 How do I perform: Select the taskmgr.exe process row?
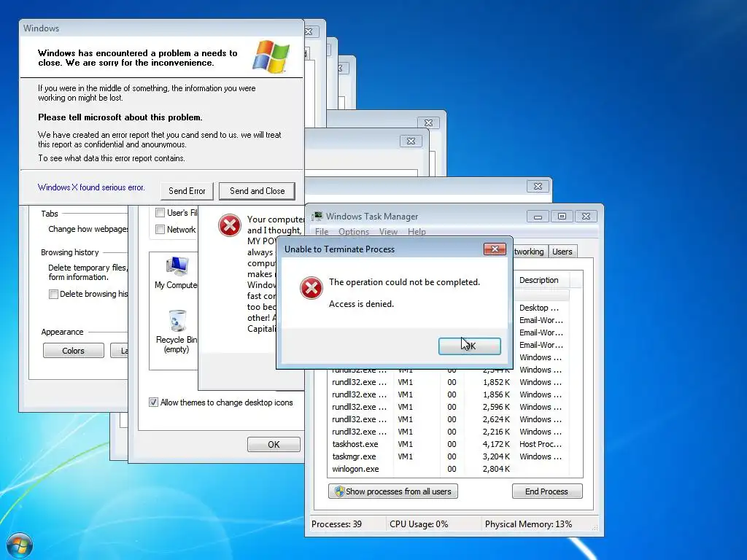[449, 456]
